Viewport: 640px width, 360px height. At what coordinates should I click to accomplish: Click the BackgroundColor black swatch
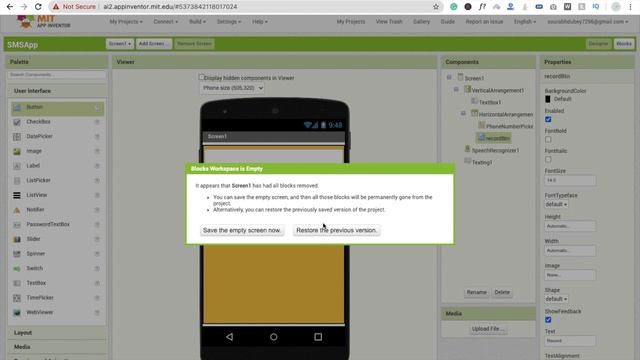[x=548, y=99]
